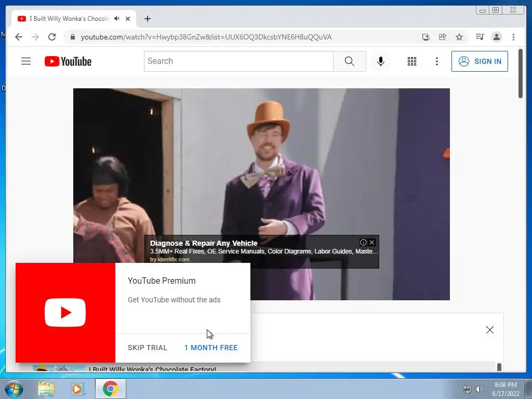
Task: Visit try.identifix.com ad link
Action: point(170,260)
